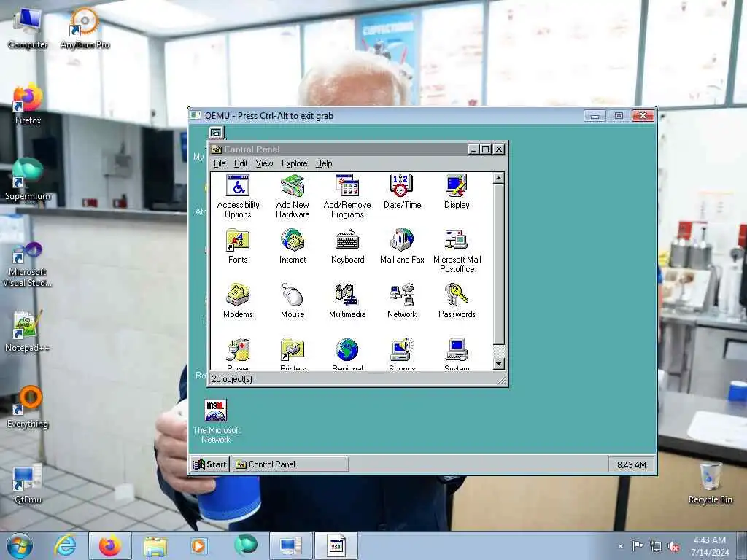The image size is (747, 560).
Task: Open the Date/Time control panel icon
Action: pos(402,192)
